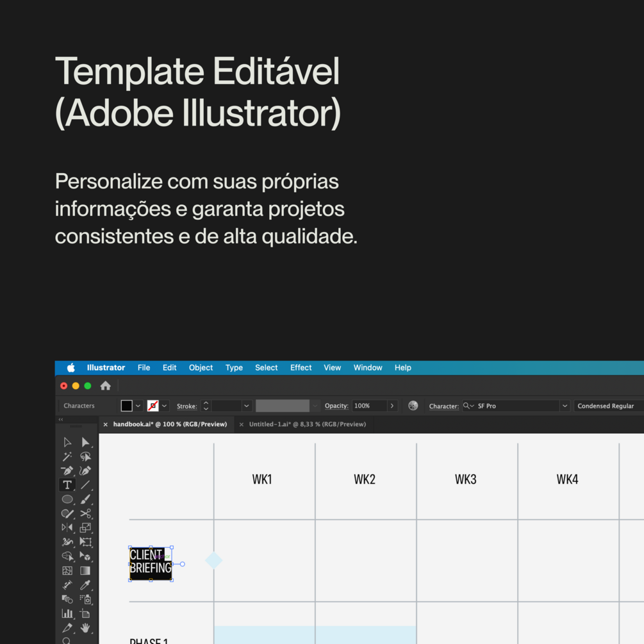The image size is (644, 644).
Task: Open the Illustrator application menu
Action: click(x=106, y=368)
